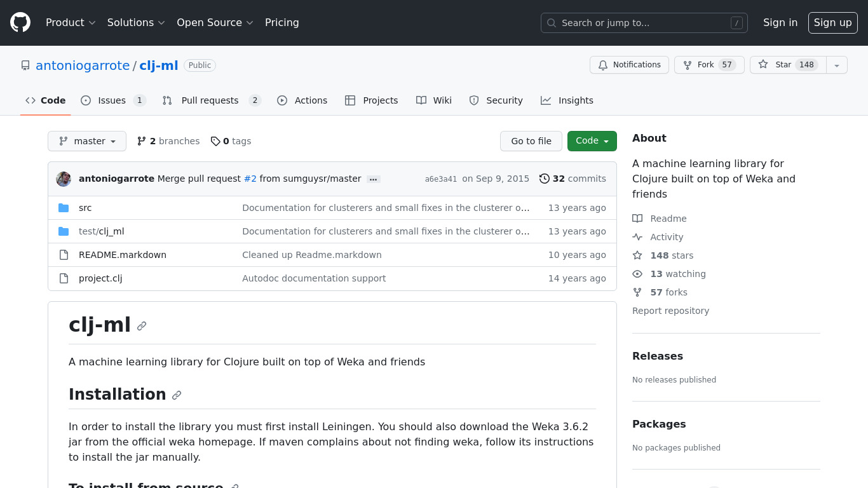868x488 pixels.
Task: Click the antoniogarrote avatar thumbnail
Action: click(x=64, y=179)
